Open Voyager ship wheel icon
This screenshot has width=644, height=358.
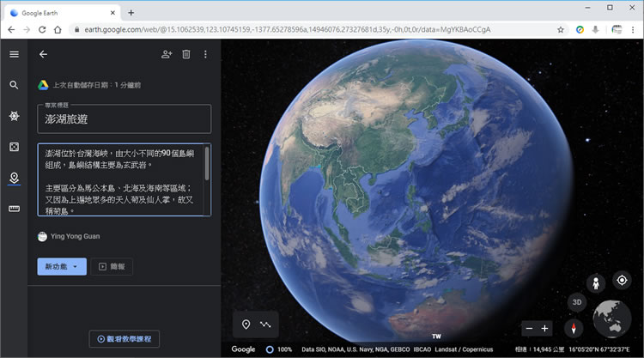coord(14,116)
